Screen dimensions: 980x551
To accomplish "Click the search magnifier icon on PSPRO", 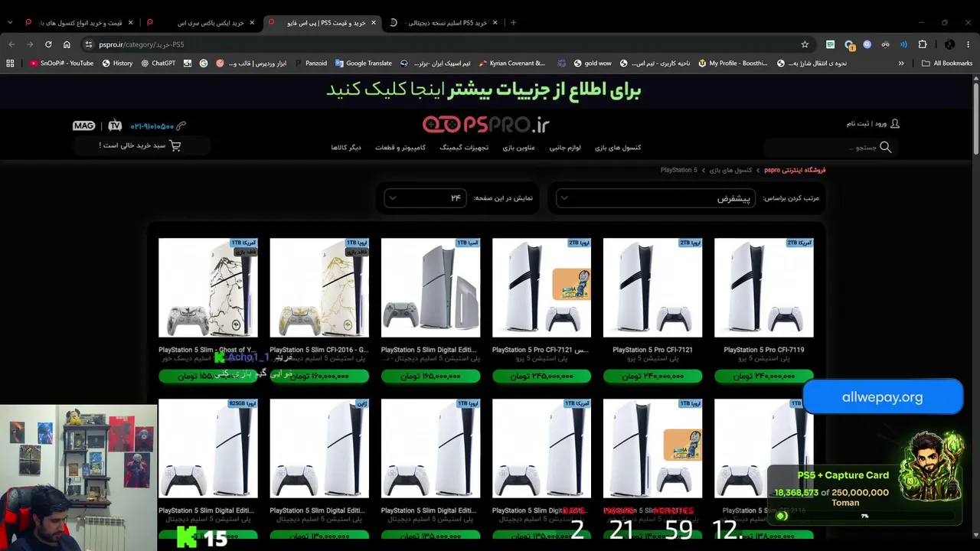I will 886,147.
